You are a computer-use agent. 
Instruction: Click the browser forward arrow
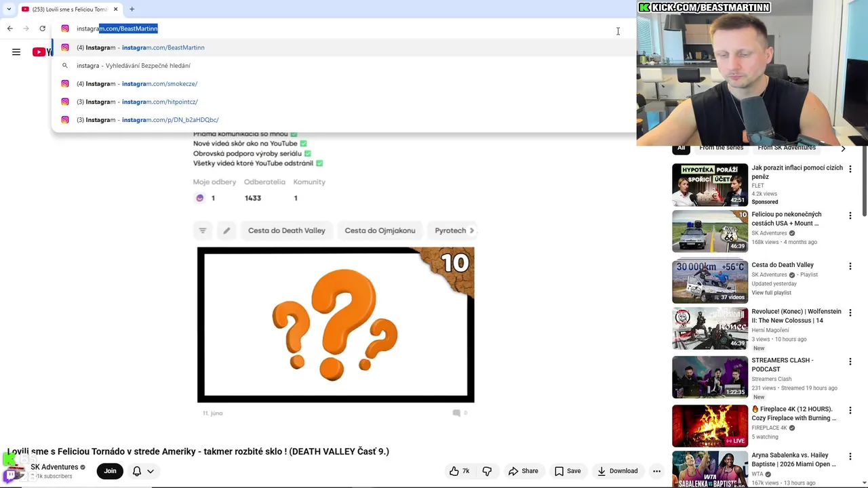pyautogui.click(x=26, y=28)
